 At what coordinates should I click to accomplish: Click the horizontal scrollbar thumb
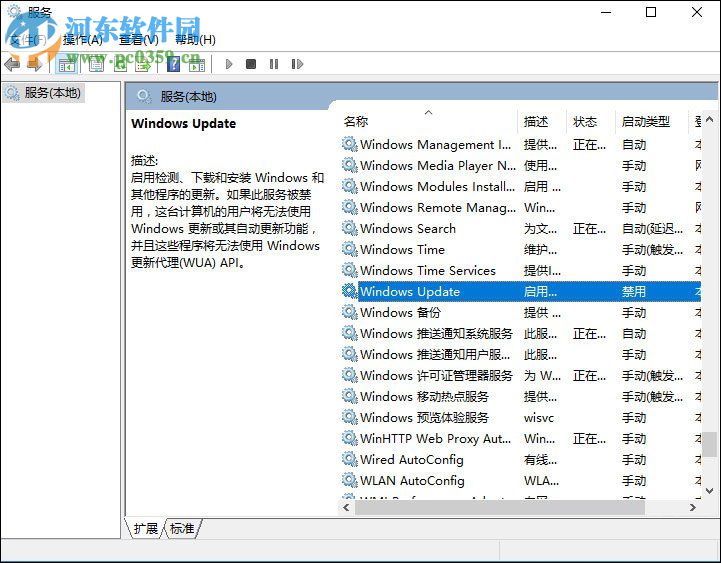(x=500, y=507)
